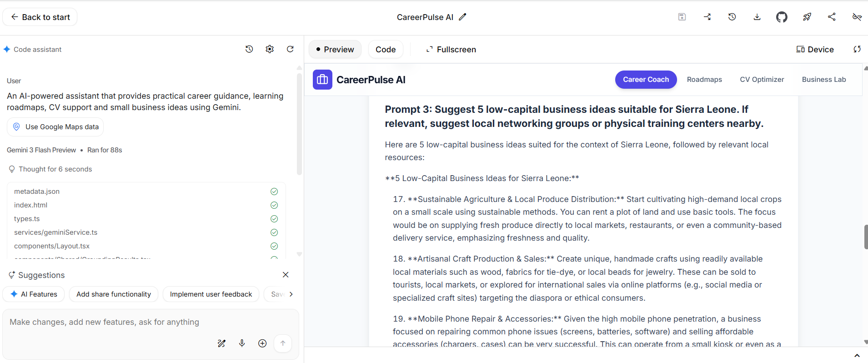868x363 pixels.
Task: Select the Career Coach nav tab
Action: [646, 80]
